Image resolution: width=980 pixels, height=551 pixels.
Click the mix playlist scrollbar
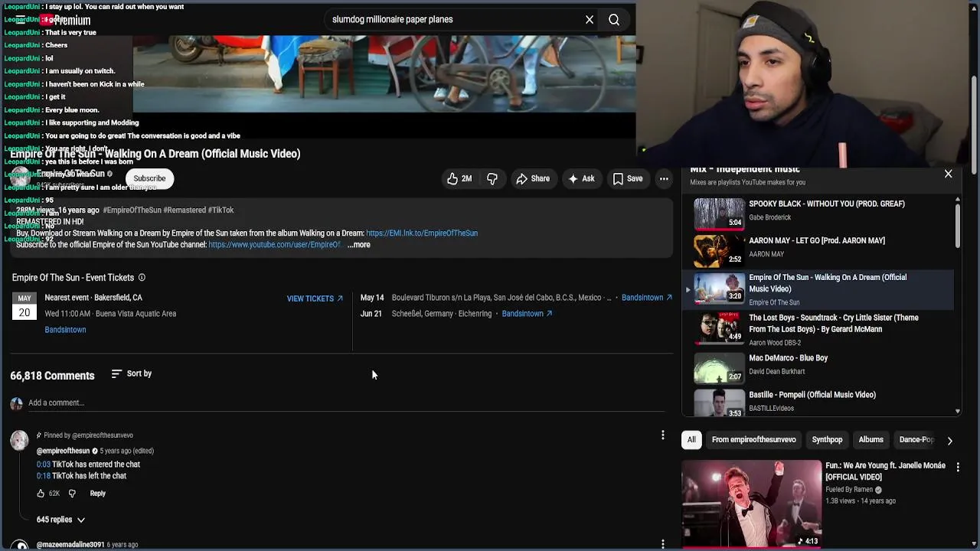tap(957, 225)
